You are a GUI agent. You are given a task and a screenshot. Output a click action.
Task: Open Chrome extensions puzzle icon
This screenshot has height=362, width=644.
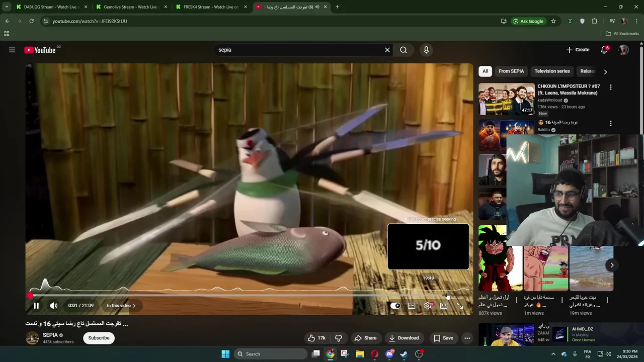(x=595, y=21)
